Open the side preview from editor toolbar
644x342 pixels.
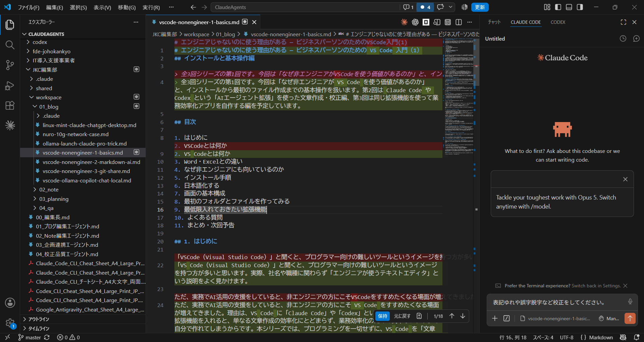437,22
